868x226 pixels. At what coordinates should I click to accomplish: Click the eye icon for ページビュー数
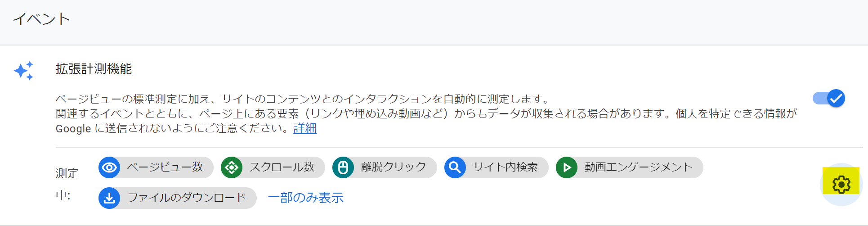109,167
